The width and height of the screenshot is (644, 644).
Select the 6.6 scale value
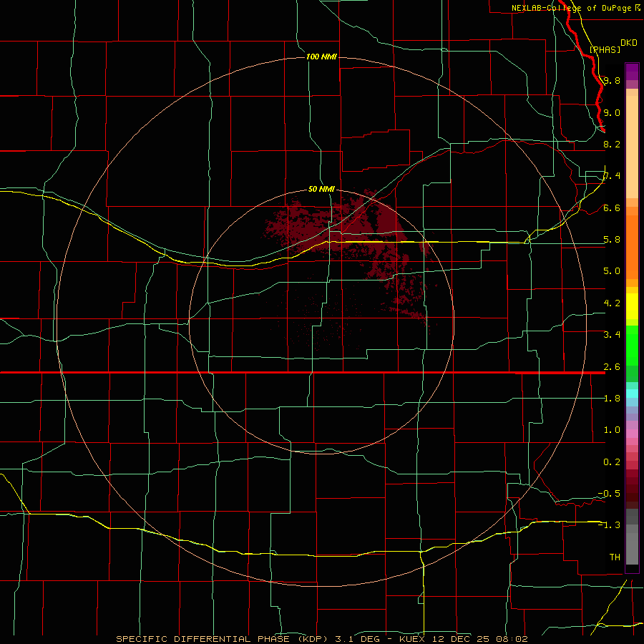click(612, 208)
